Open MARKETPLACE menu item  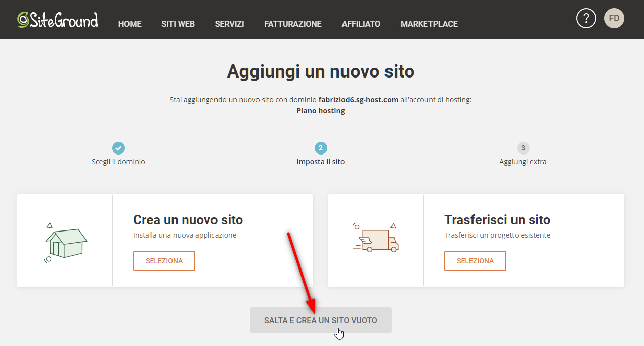(x=429, y=24)
